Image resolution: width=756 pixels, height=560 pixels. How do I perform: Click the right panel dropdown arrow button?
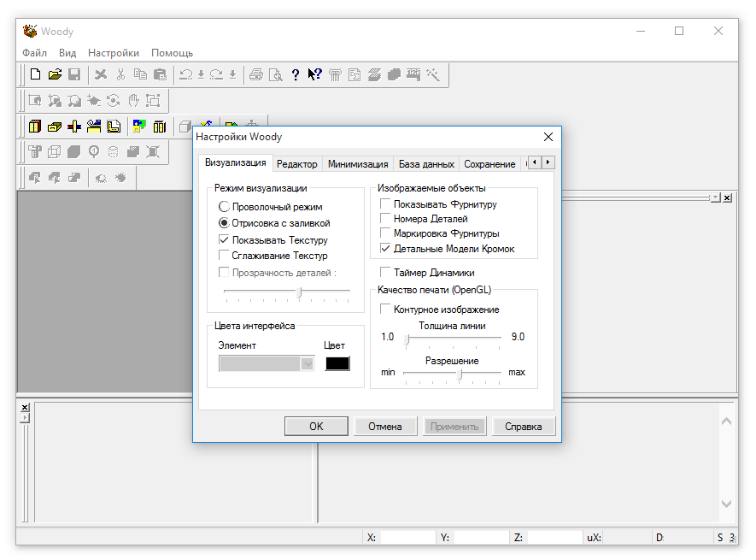(716, 197)
